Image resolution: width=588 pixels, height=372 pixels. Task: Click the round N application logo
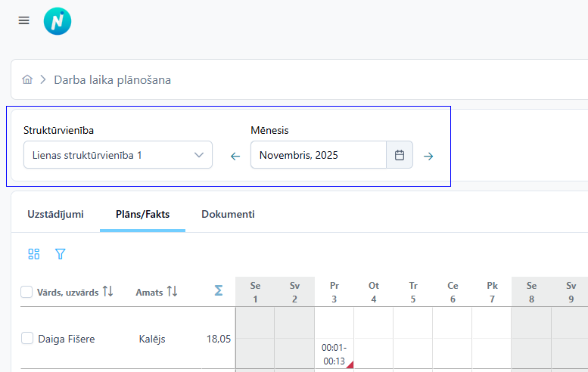coord(58,21)
